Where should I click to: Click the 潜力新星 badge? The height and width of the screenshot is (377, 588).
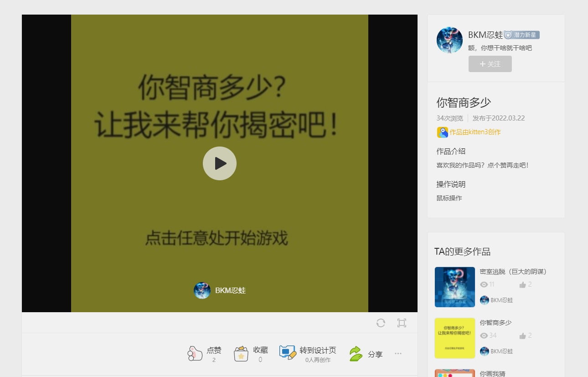coord(522,35)
